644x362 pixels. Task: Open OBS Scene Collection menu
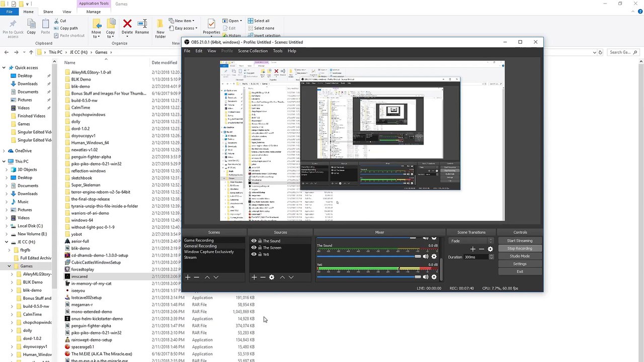(253, 51)
